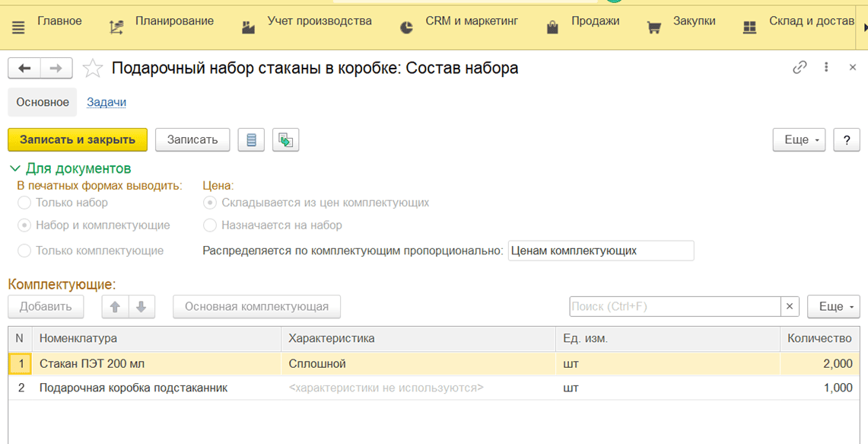Viewport: 868px width, 444px height.
Task: Click the "Добавить" component button
Action: tap(46, 307)
